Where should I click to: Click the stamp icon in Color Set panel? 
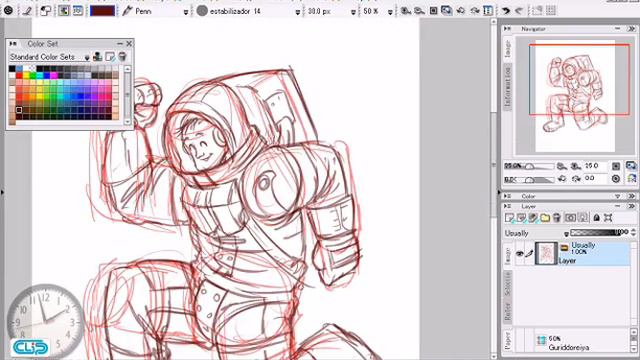click(98, 56)
